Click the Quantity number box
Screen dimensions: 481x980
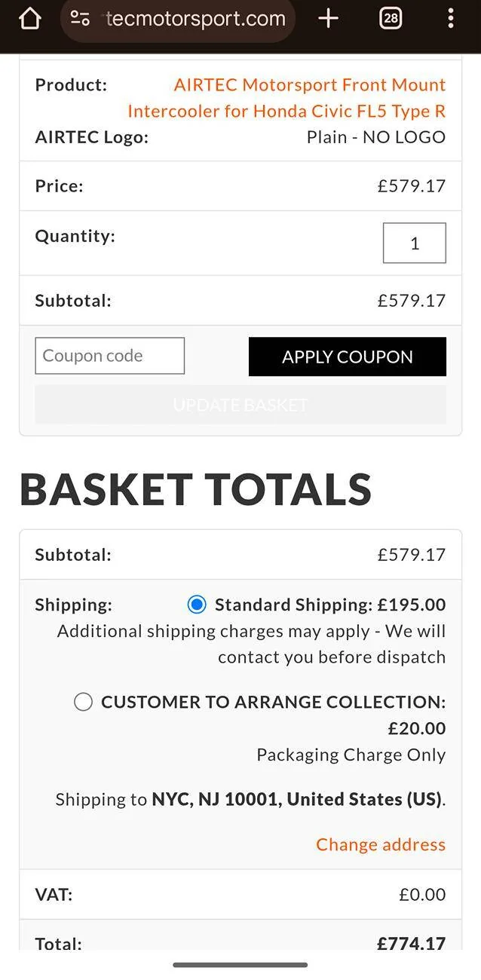[414, 243]
